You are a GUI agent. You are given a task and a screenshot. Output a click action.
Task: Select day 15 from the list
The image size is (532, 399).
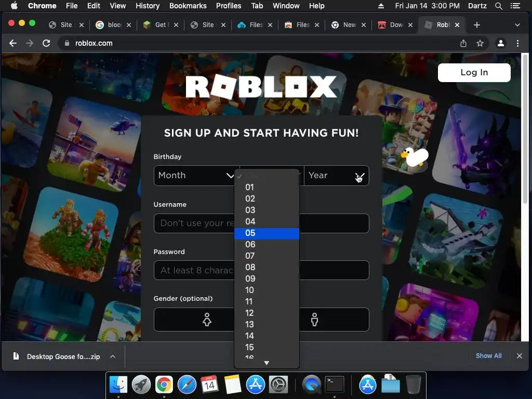[267, 348]
